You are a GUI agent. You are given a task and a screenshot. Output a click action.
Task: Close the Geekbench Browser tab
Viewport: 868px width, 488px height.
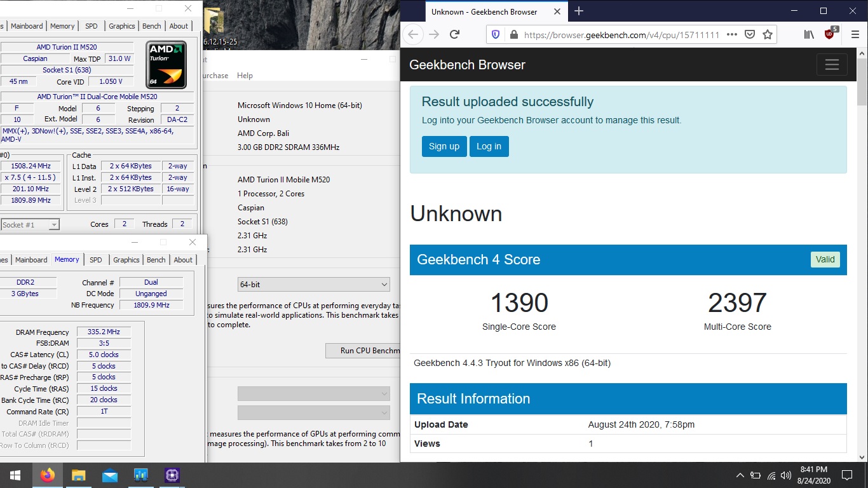pyautogui.click(x=557, y=11)
